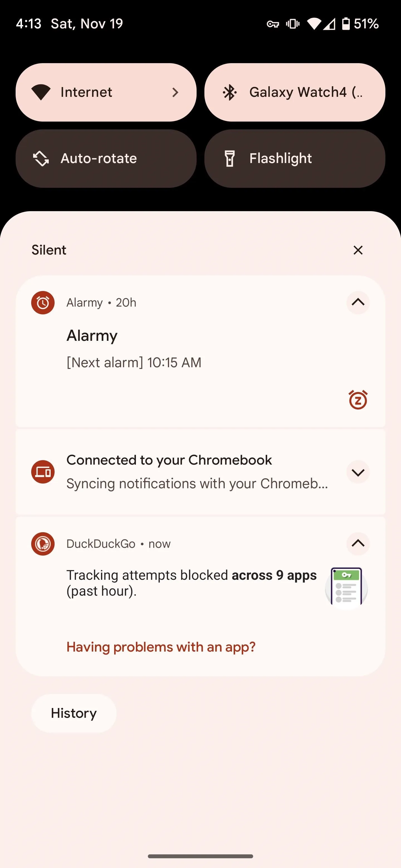The width and height of the screenshot is (401, 868).
Task: Tap Having problems with an app link
Action: (x=161, y=647)
